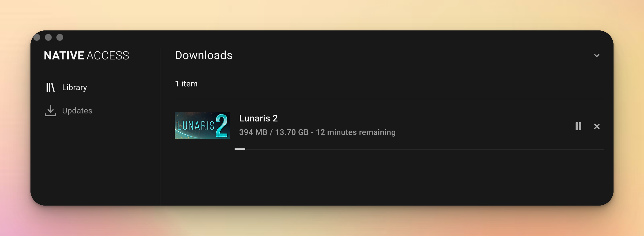Pause the Lunaris 2 download
This screenshot has height=236, width=644.
tap(578, 126)
